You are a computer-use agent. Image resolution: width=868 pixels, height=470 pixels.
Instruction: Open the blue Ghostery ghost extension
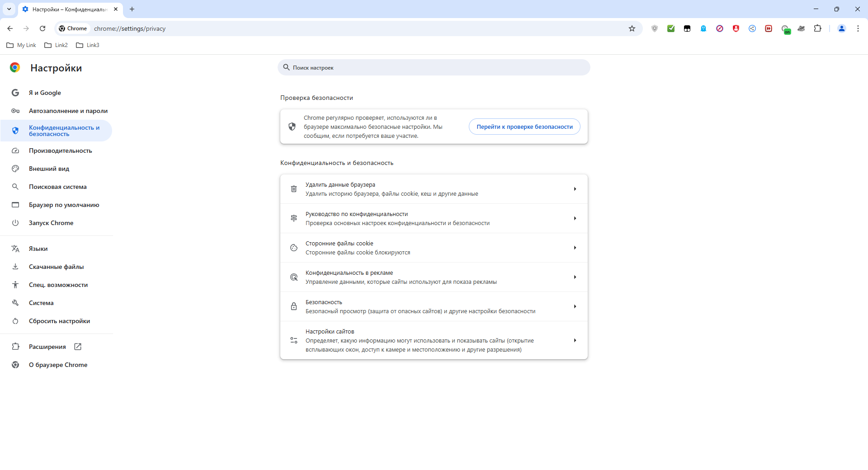tap(703, 28)
